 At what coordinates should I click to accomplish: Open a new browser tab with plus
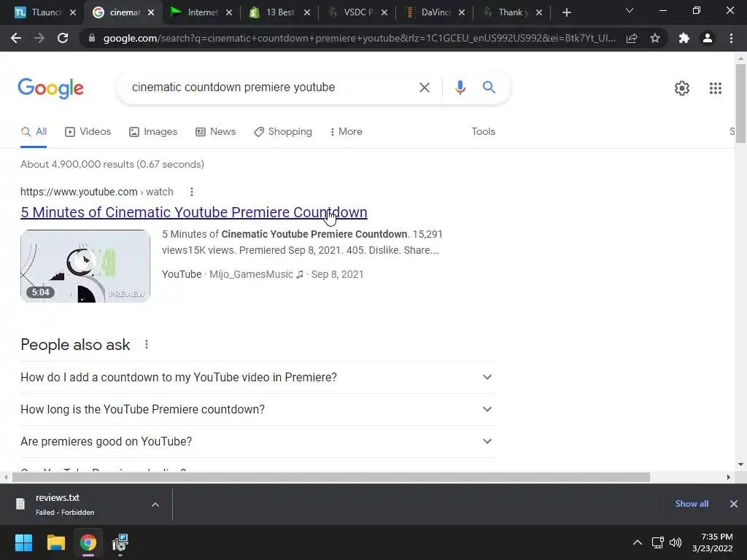tap(566, 12)
